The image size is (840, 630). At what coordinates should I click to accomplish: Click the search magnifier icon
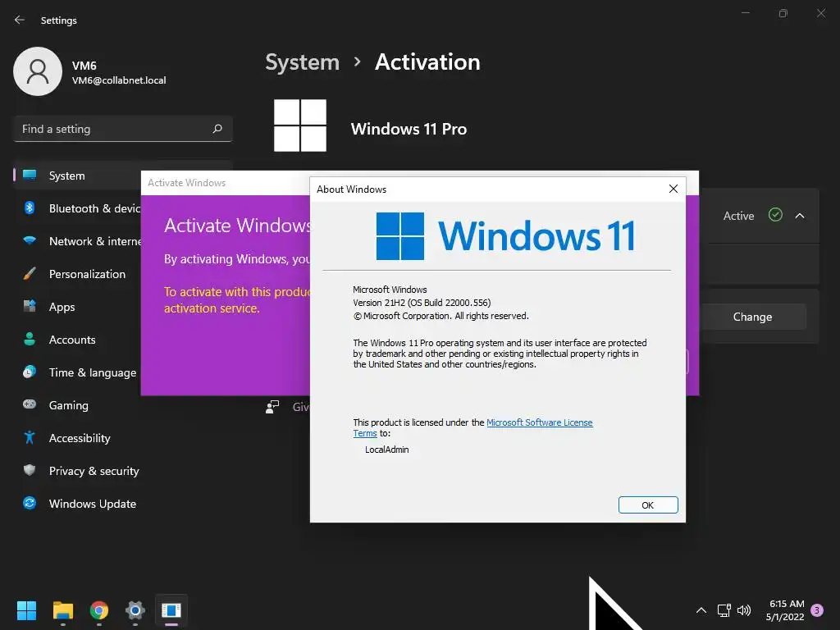217,129
